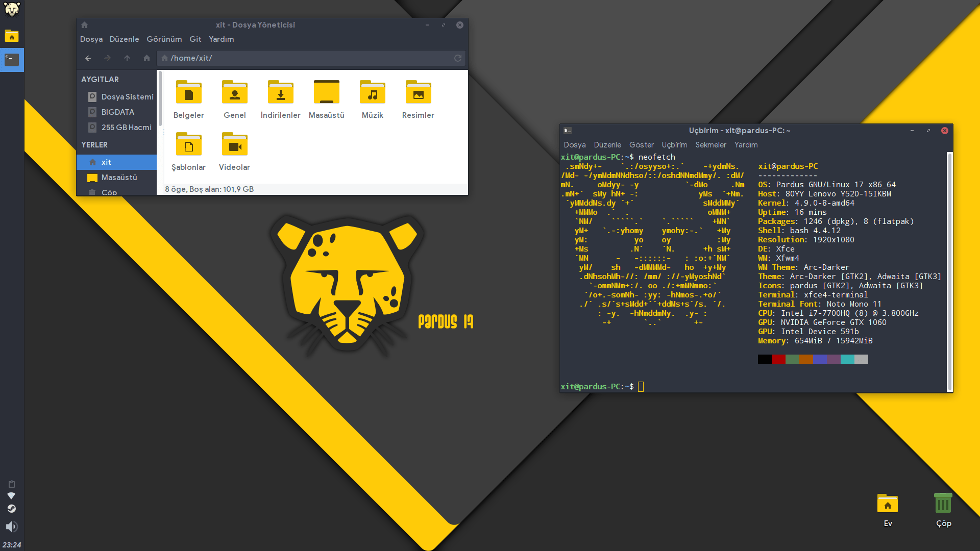Open the Sekmeler menu
This screenshot has height=551, width=980.
pyautogui.click(x=710, y=145)
